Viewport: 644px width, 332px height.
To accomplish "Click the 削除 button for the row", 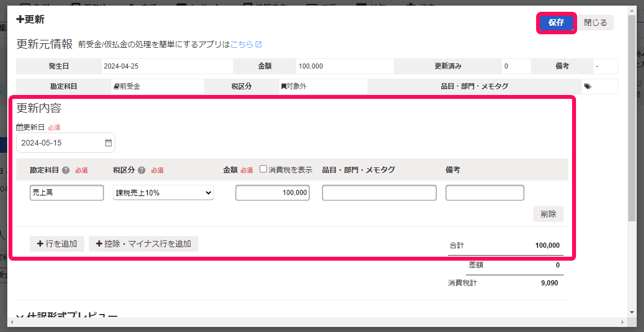I will 548,214.
